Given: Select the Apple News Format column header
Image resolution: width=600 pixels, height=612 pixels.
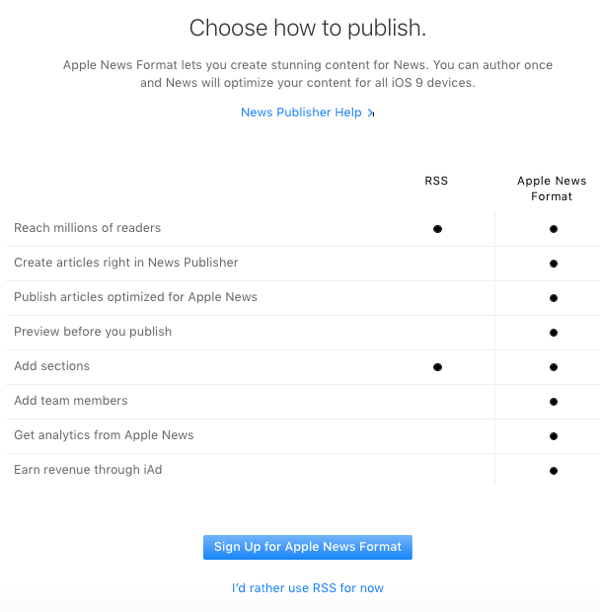Looking at the screenshot, I should 551,189.
